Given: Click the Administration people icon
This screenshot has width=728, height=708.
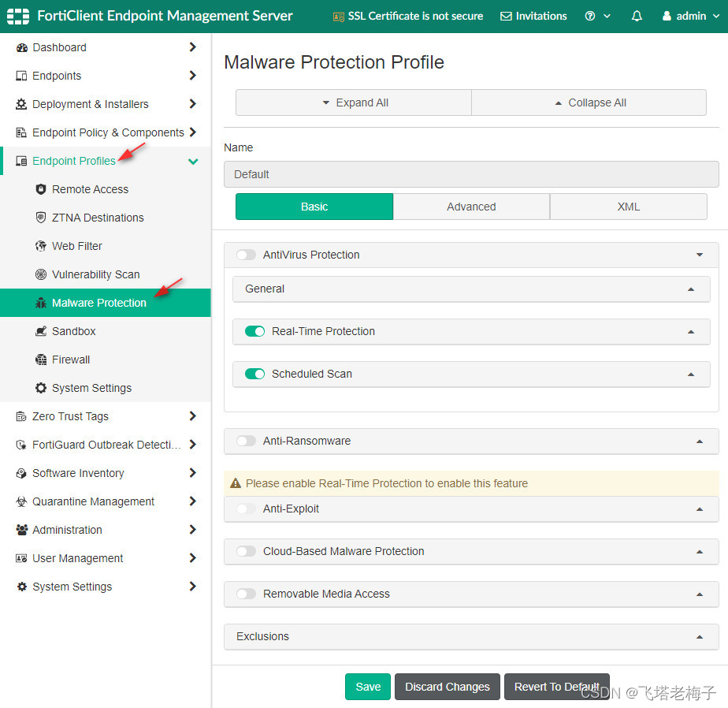Looking at the screenshot, I should pyautogui.click(x=22, y=530).
